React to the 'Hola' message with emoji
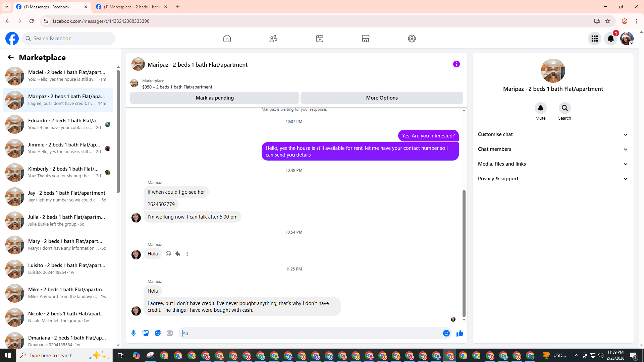 [x=168, y=254]
